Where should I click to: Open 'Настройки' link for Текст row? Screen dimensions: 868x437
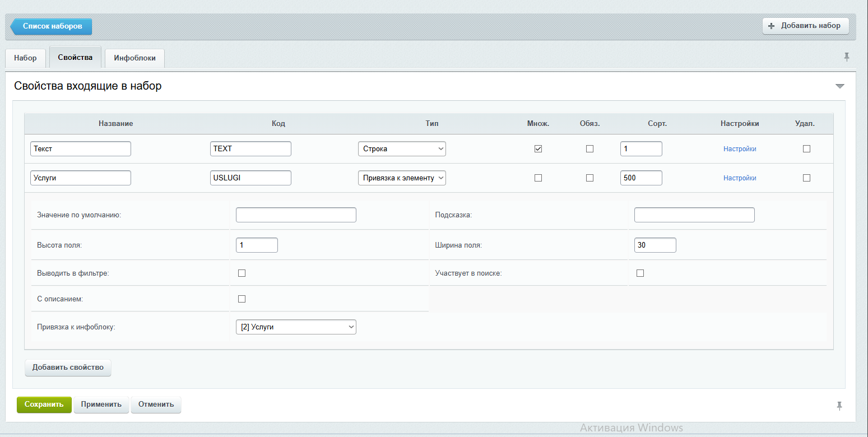click(740, 149)
